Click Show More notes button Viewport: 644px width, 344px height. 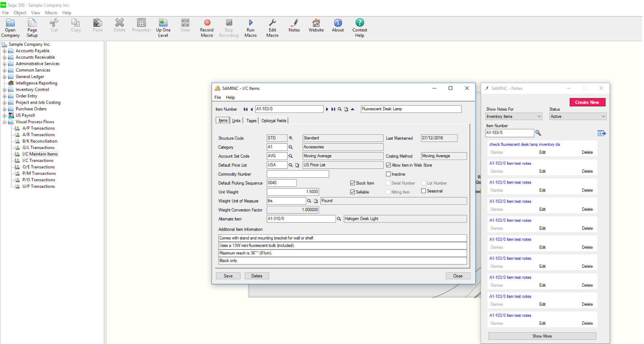[542, 336]
